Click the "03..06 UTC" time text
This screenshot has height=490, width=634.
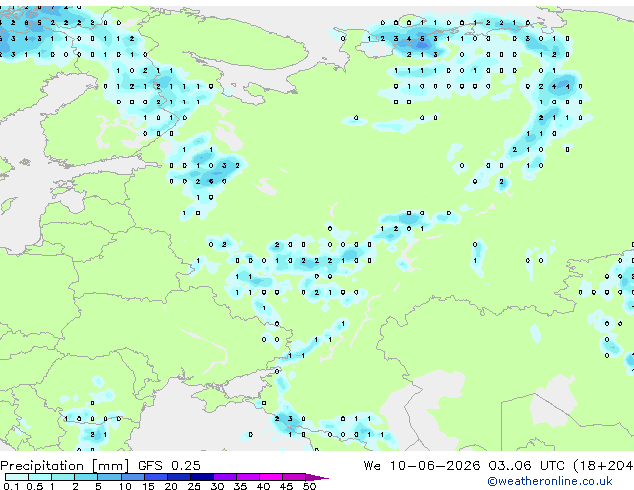[x=526, y=466]
